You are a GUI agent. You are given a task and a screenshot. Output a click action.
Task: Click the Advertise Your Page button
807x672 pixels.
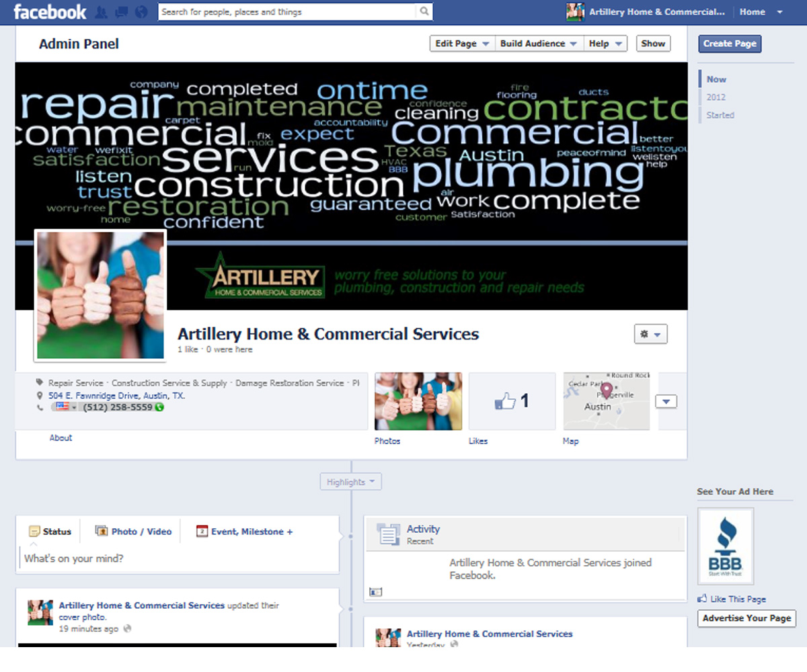click(x=746, y=618)
